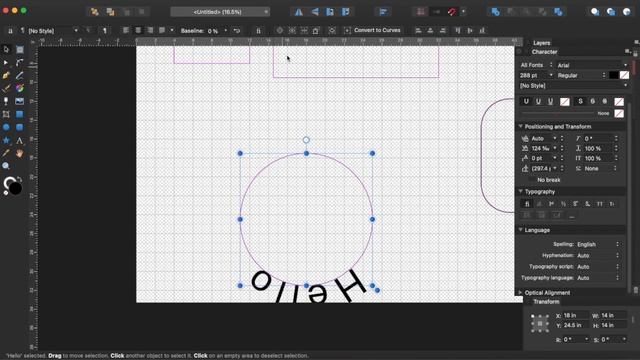Screen dimensions: 640x360
Task: Select the Node tool
Action: pyautogui.click(x=6, y=62)
